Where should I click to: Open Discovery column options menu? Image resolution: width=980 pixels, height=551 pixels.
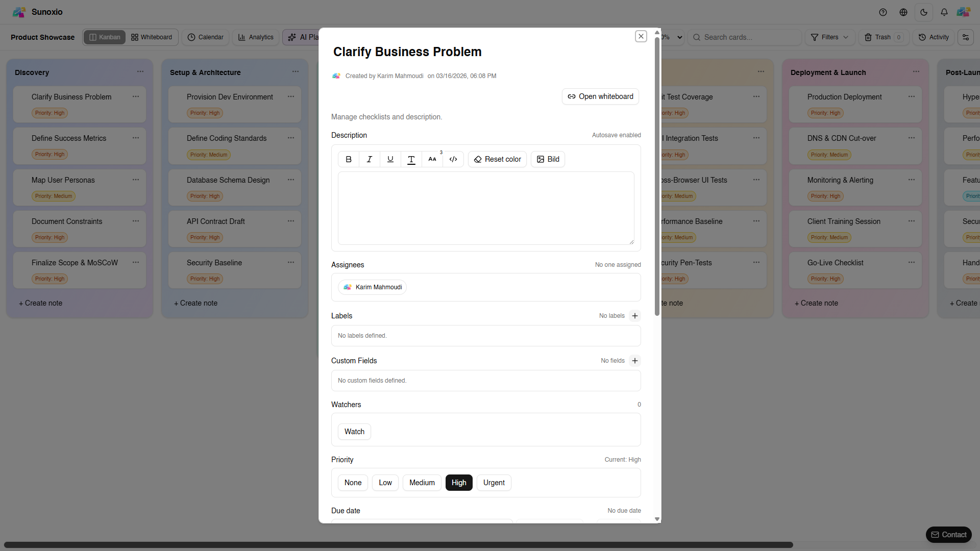point(140,72)
